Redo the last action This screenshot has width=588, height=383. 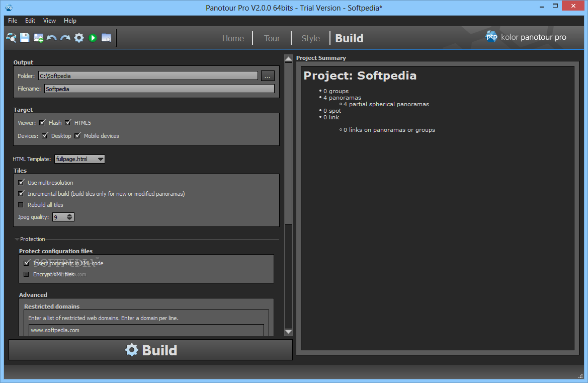tap(65, 38)
